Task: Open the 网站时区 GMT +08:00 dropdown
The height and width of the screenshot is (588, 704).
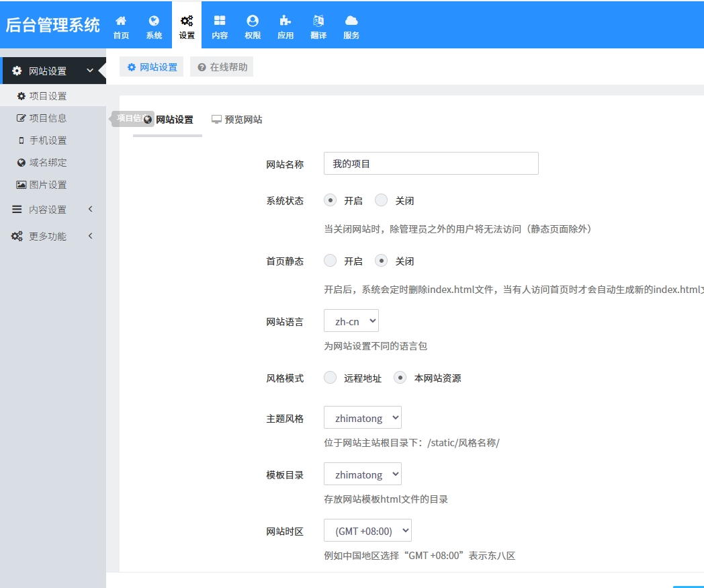Action: pos(367,531)
